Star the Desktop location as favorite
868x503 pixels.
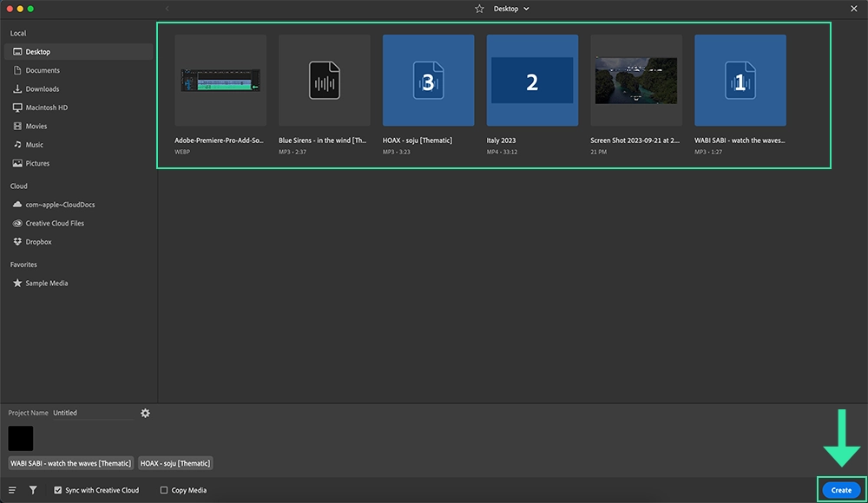point(478,9)
